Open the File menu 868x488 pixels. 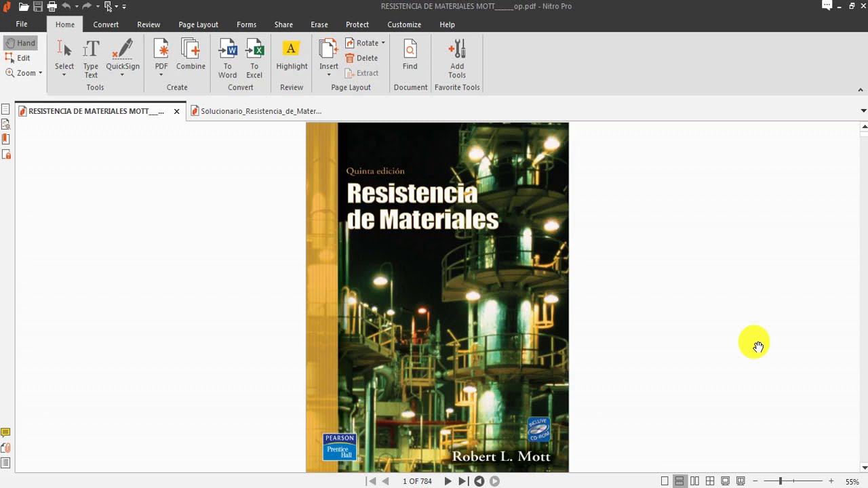[22, 24]
